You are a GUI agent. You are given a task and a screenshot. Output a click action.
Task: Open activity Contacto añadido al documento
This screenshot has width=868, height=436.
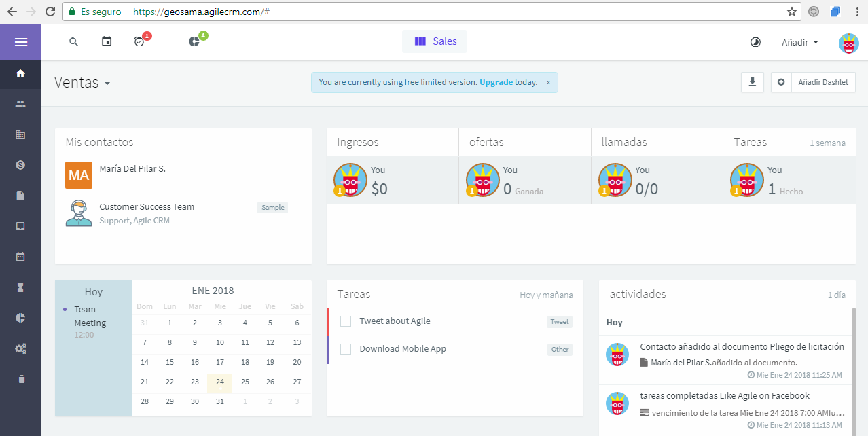pos(742,346)
